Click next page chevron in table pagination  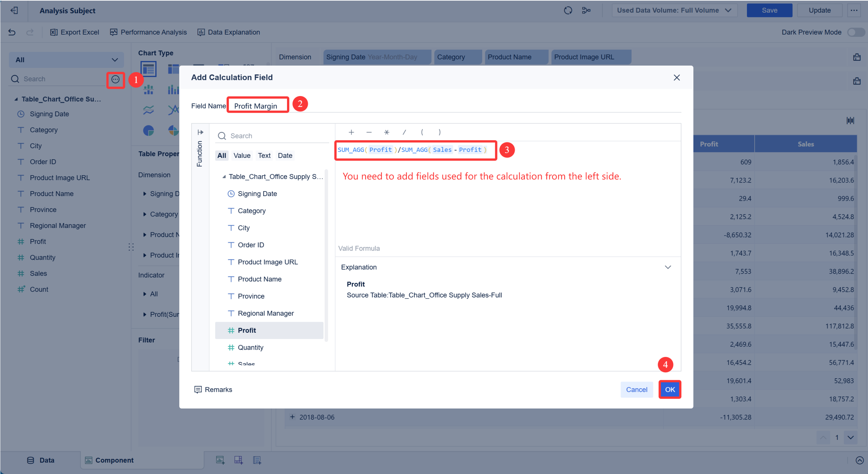pos(850,437)
